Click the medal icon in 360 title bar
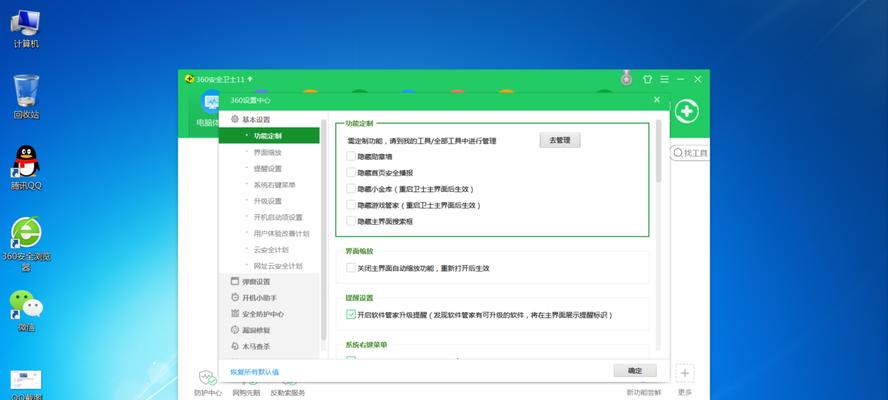 [626, 79]
